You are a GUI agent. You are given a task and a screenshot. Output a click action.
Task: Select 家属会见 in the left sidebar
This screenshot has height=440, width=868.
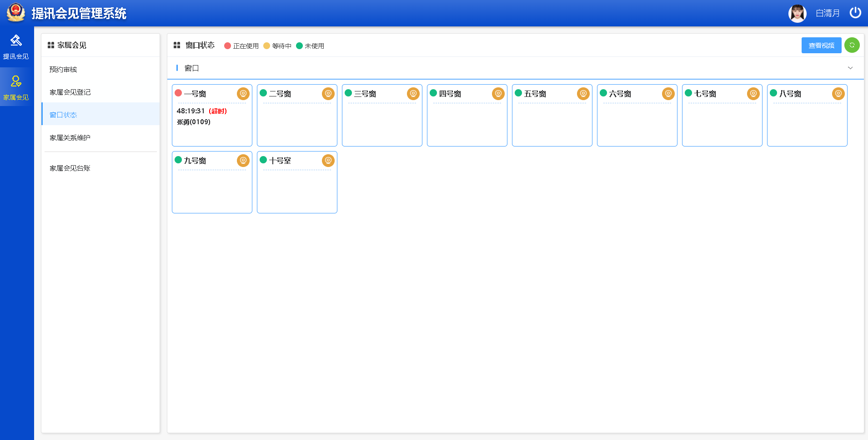16,87
